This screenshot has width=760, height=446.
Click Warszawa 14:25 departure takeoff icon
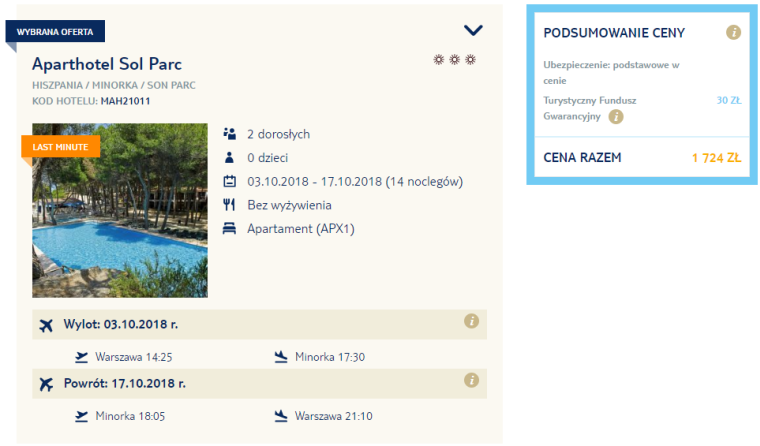point(81,357)
